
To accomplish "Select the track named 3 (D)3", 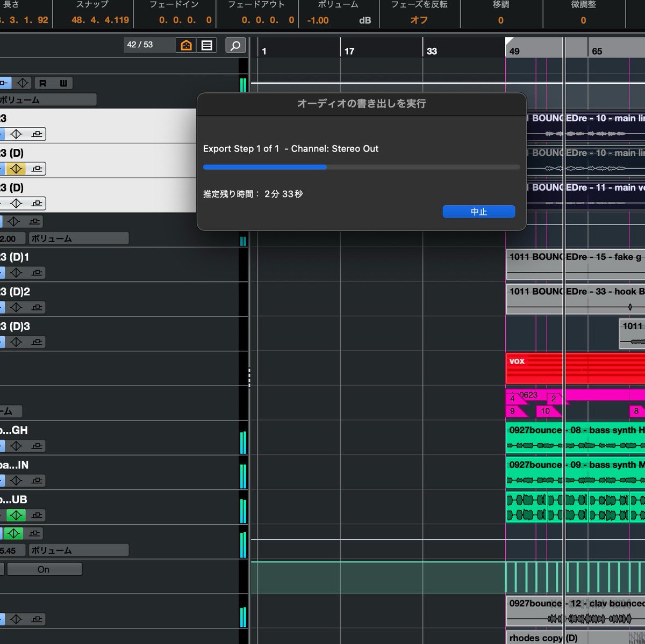I will (x=15, y=326).
